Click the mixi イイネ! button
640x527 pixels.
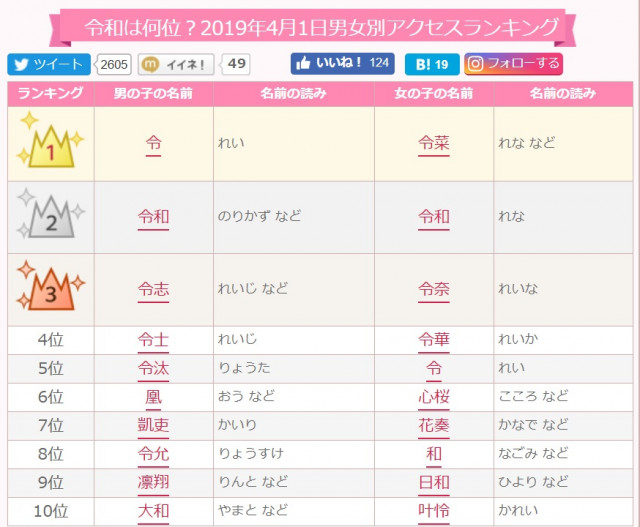tap(176, 65)
